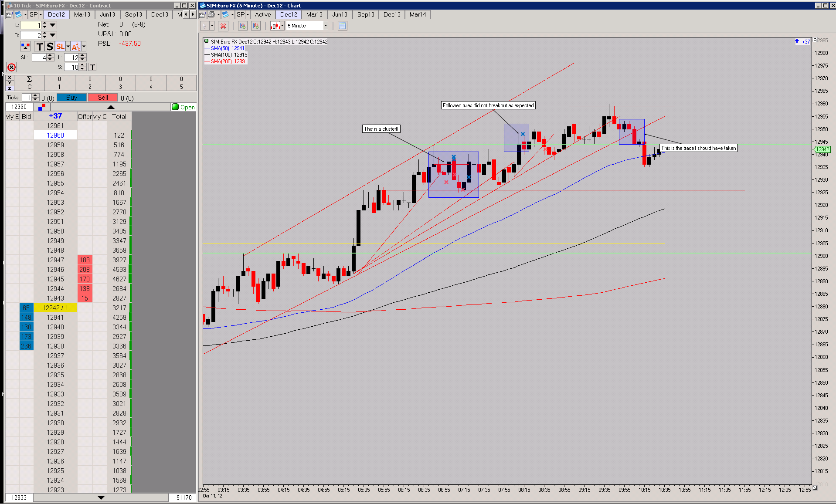
Task: Click the SMA(200) red legend swatch
Action: coord(207,61)
